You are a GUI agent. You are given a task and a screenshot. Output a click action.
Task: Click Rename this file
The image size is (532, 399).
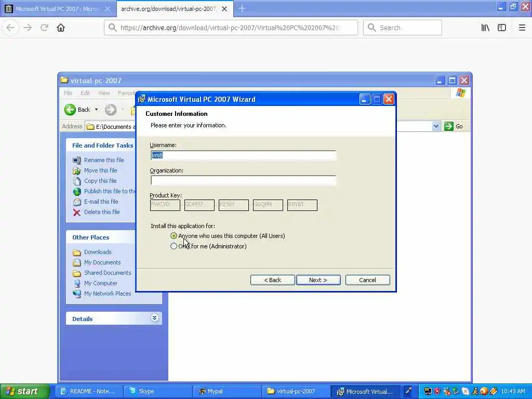[x=104, y=160]
